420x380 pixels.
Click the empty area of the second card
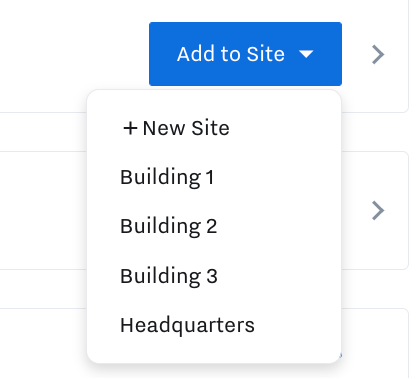43,210
